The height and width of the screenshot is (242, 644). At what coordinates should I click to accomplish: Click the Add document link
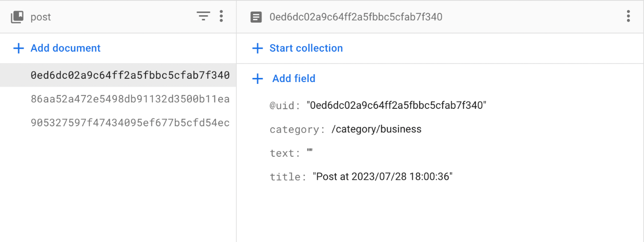[x=65, y=48]
